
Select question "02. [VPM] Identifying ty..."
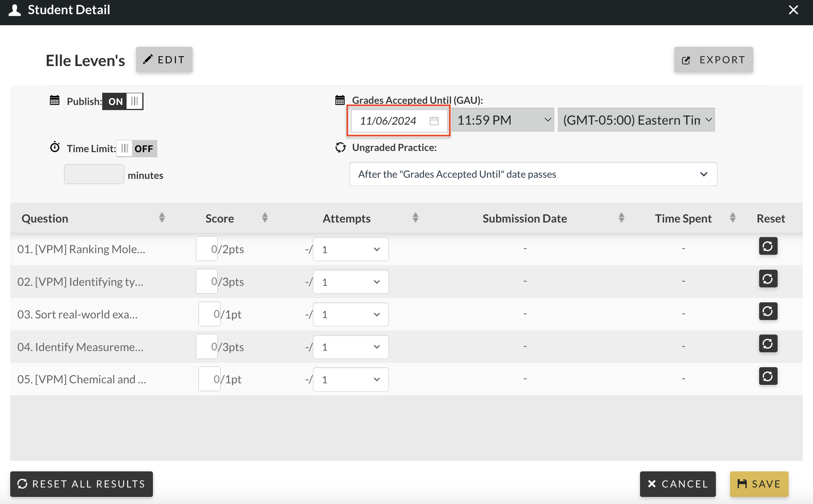80,282
